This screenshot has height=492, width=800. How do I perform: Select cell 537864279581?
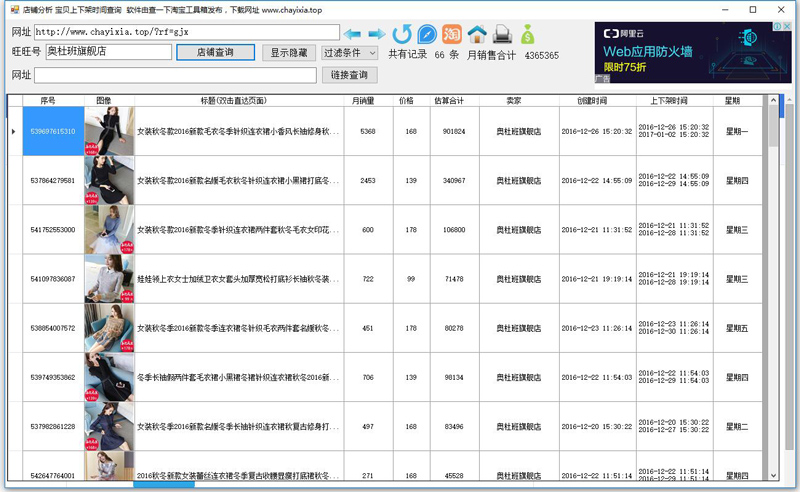pos(53,181)
